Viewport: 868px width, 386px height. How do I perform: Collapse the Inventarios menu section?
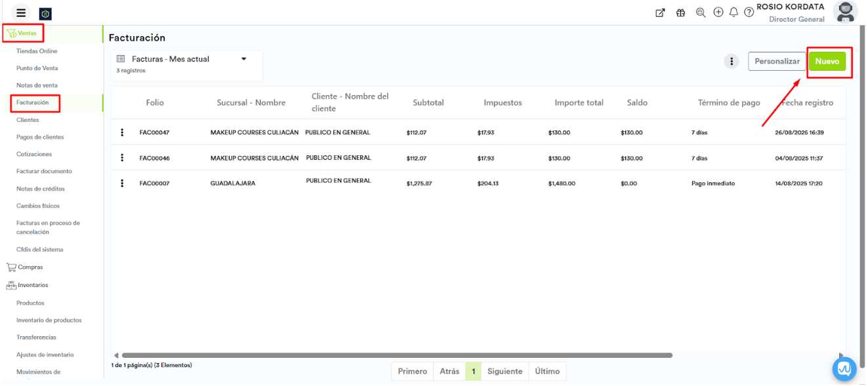point(33,286)
